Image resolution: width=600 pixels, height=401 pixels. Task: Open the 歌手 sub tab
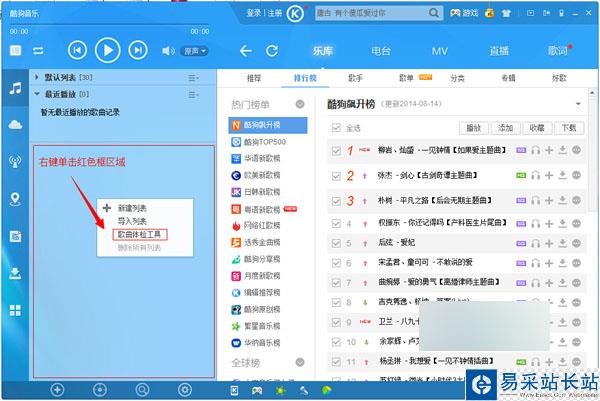[x=355, y=78]
